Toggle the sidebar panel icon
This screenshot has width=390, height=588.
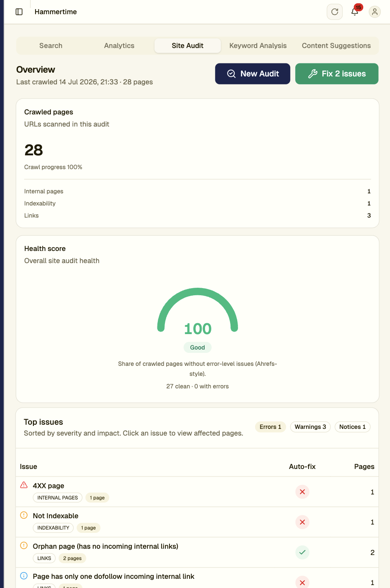tap(19, 12)
